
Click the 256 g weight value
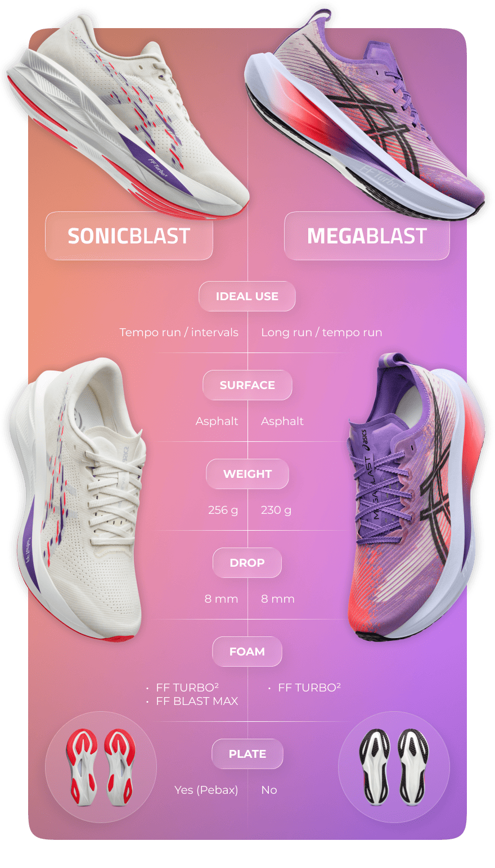[x=223, y=510]
